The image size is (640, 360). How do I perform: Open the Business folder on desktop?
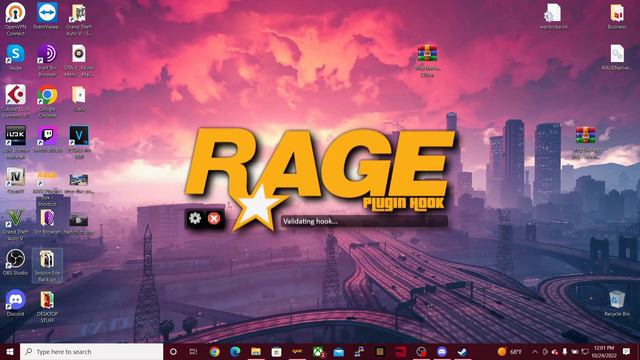pyautogui.click(x=617, y=16)
